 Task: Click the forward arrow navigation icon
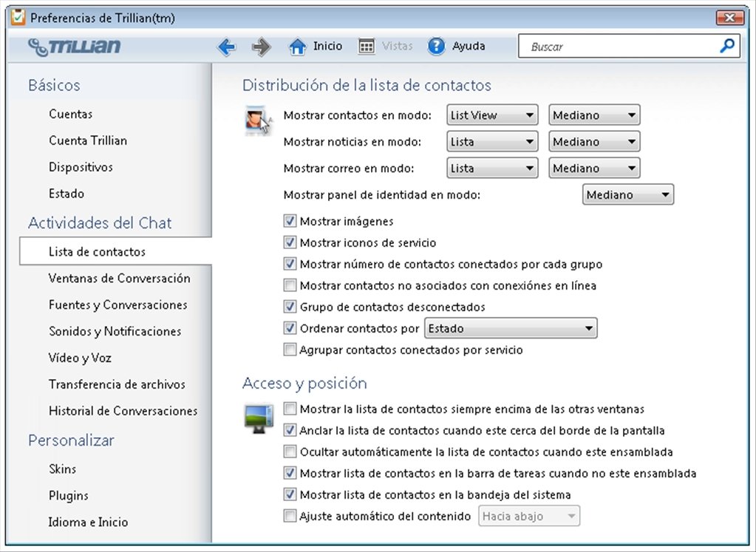click(x=262, y=47)
